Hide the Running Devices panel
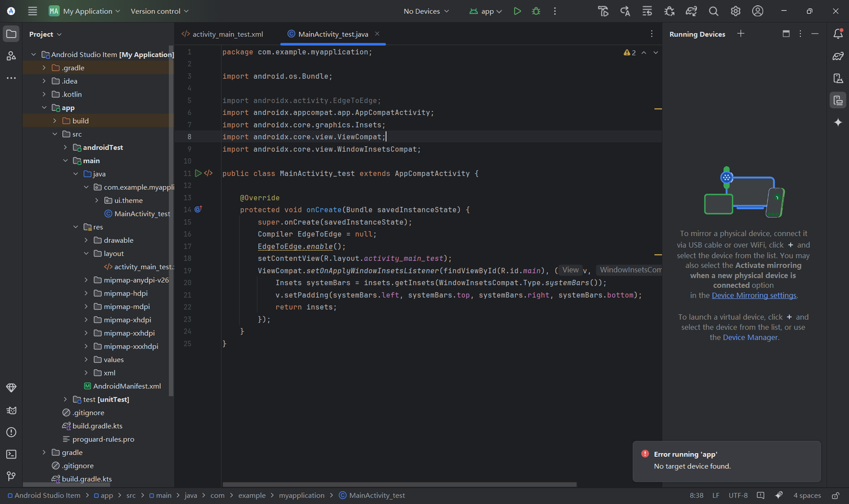 815,33
